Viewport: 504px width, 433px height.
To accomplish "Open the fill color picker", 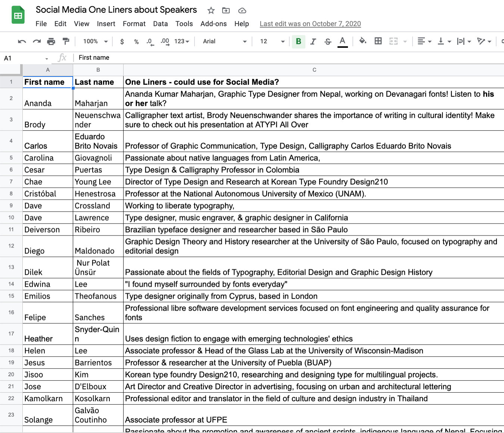I will [363, 41].
